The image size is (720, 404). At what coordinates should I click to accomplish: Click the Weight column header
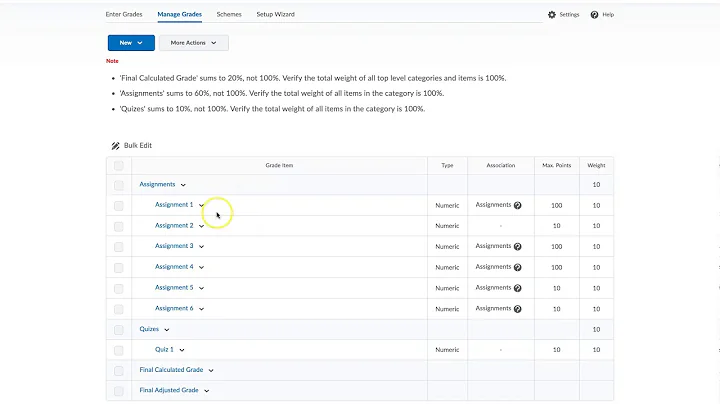(596, 165)
